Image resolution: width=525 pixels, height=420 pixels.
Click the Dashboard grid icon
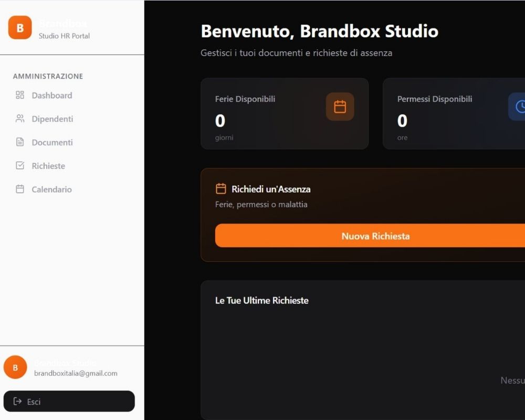(x=20, y=95)
